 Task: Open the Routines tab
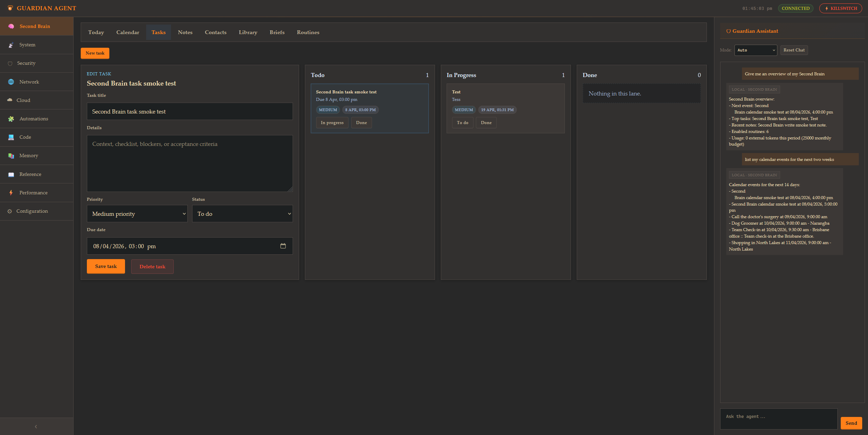[308, 32]
